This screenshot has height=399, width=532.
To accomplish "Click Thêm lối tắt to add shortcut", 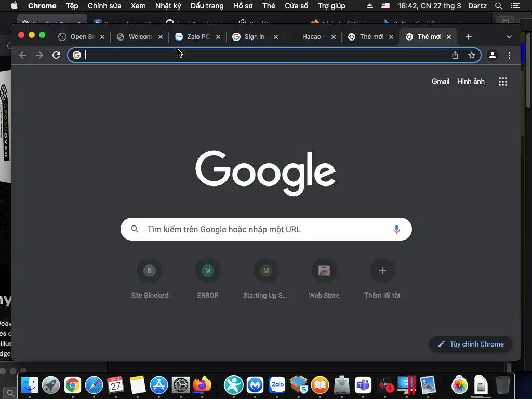I will pos(382,279).
